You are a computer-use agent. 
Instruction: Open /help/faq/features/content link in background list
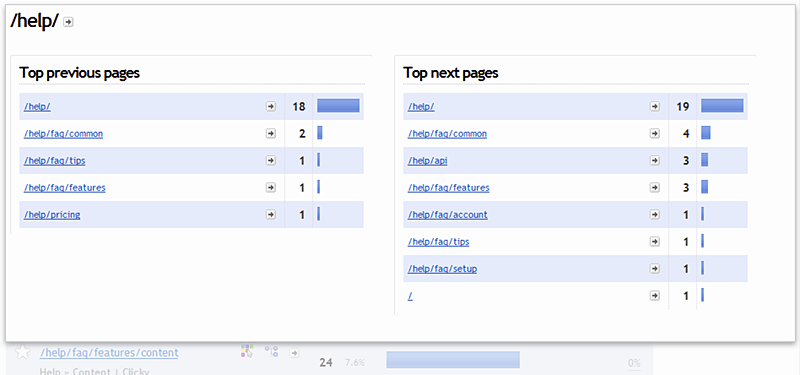[109, 353]
